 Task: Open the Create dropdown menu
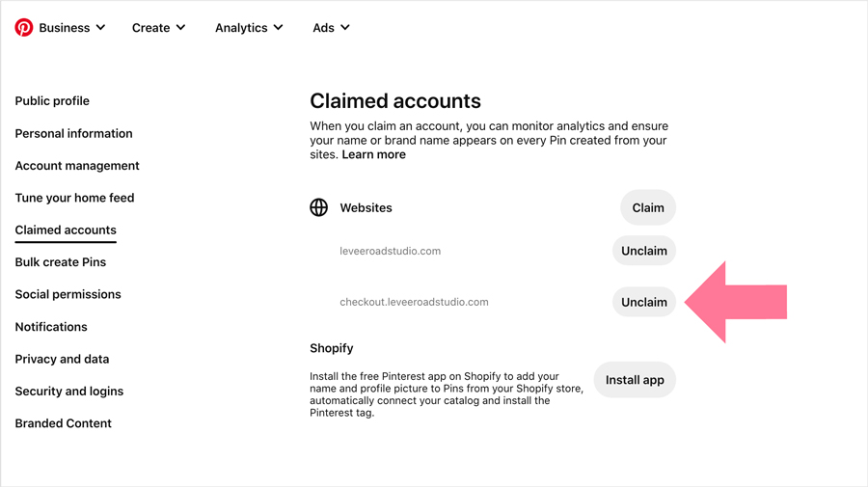pyautogui.click(x=159, y=28)
